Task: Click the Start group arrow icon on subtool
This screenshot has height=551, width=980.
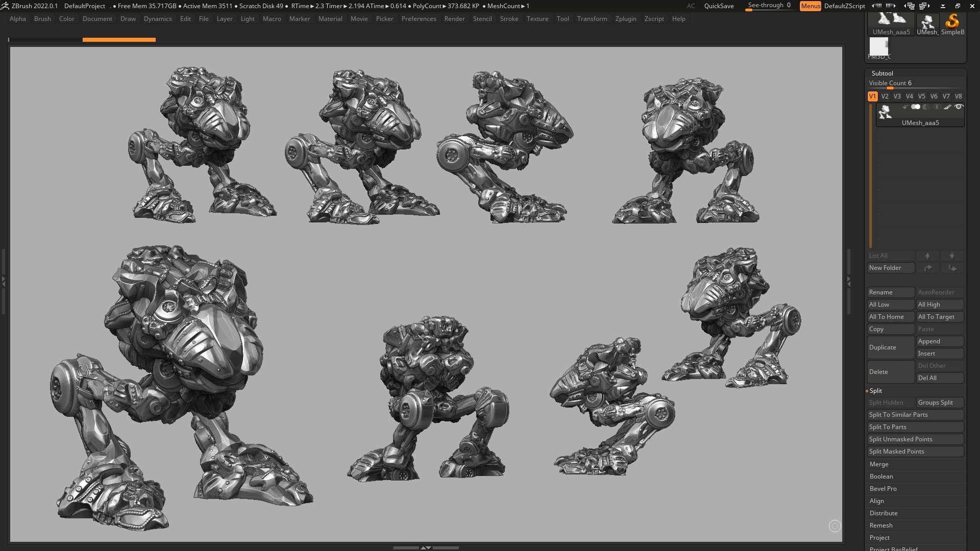Action: tap(905, 107)
